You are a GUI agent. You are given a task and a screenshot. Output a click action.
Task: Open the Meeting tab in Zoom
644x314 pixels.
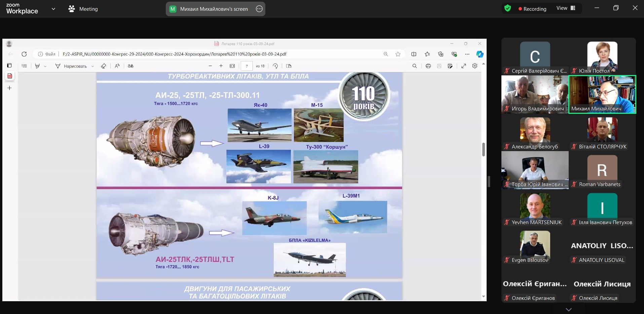83,9
